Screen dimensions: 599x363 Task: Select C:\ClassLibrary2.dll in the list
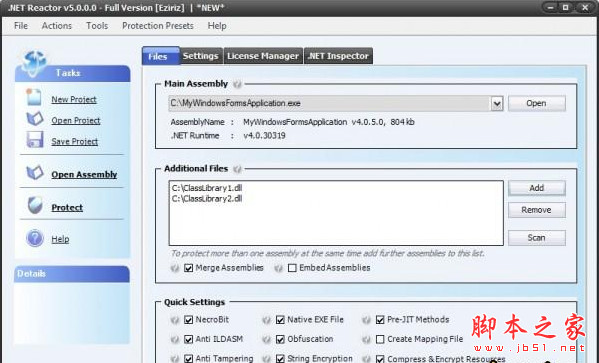[x=207, y=199]
